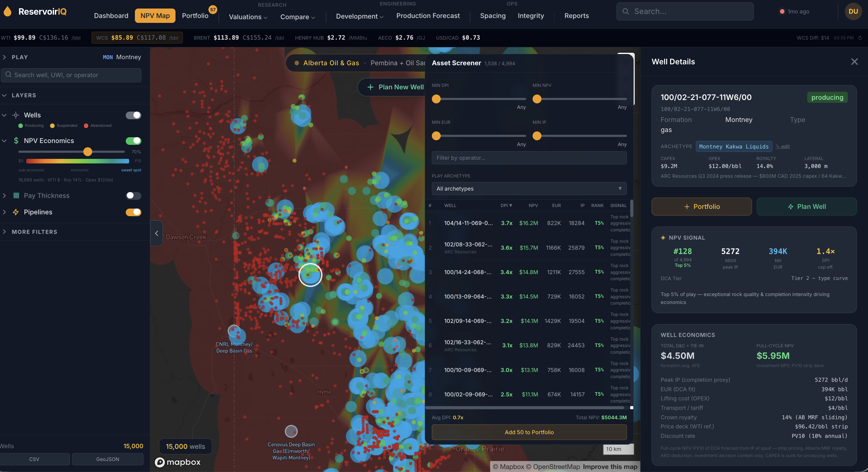Click Improve this map link
This screenshot has width=868, height=472.
[610, 467]
